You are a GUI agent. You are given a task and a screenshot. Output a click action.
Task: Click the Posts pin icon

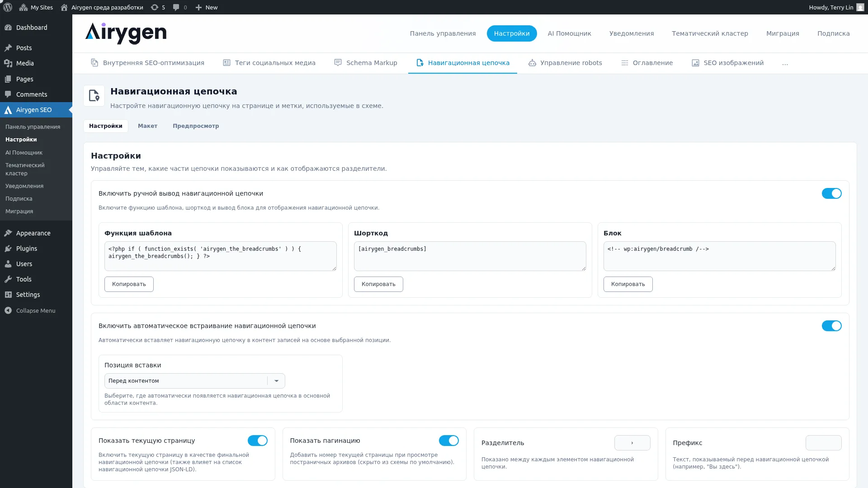coord(8,48)
